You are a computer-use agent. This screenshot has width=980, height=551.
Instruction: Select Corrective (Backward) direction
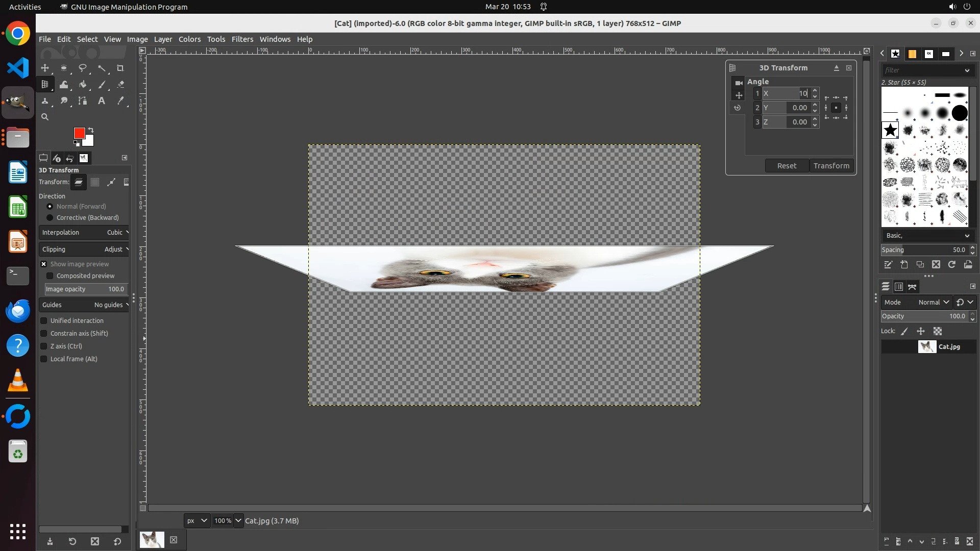(50, 218)
